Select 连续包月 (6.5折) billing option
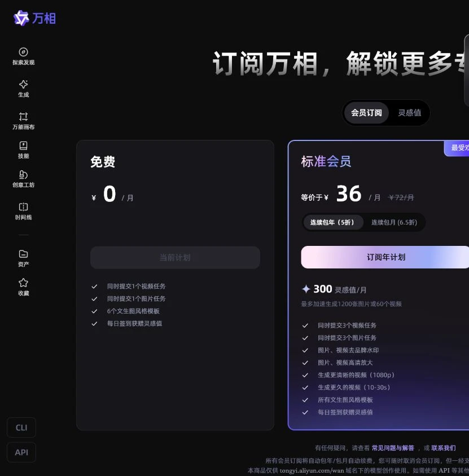 click(394, 222)
